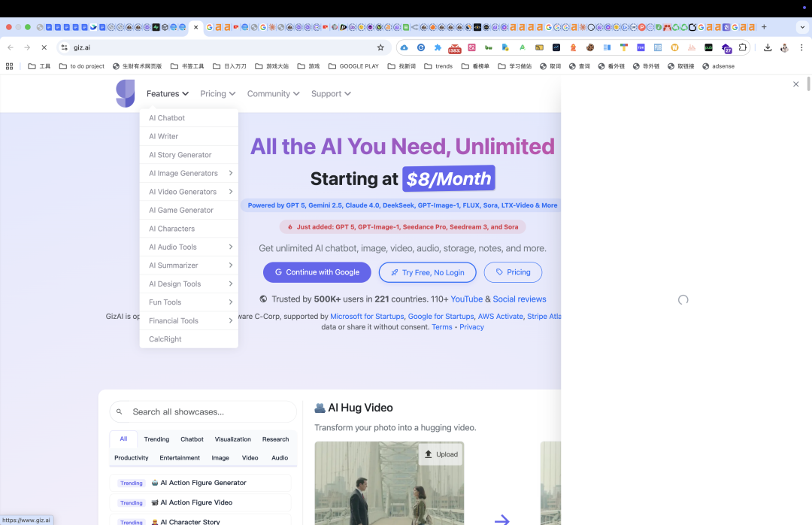Open the browser profile avatar
Screen dimensions: 812x525
[784, 47]
